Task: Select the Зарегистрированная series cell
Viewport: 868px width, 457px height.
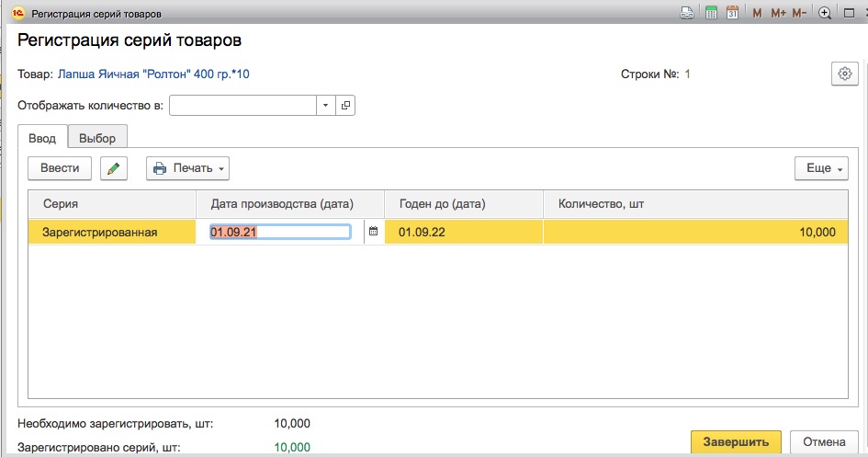Action: [x=112, y=232]
